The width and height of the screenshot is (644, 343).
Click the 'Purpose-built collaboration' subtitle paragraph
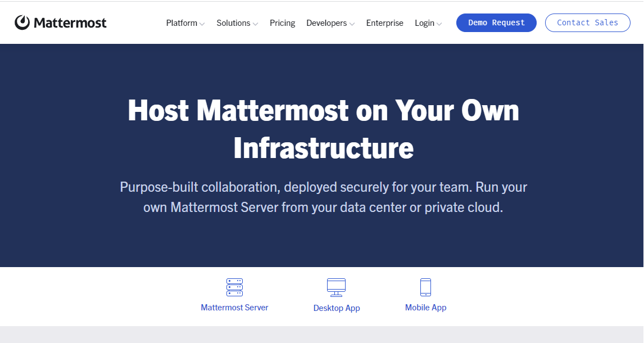(x=323, y=197)
